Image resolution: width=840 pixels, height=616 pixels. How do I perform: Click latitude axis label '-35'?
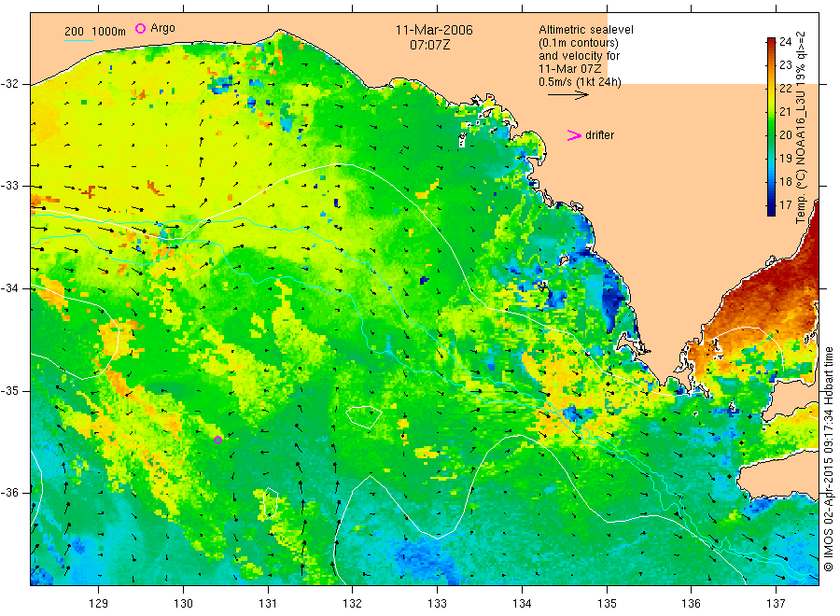click(9, 391)
